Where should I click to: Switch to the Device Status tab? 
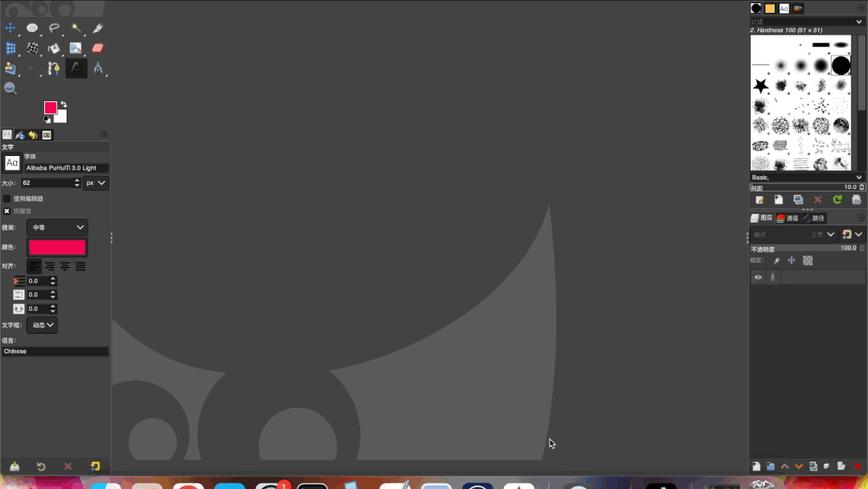[20, 135]
